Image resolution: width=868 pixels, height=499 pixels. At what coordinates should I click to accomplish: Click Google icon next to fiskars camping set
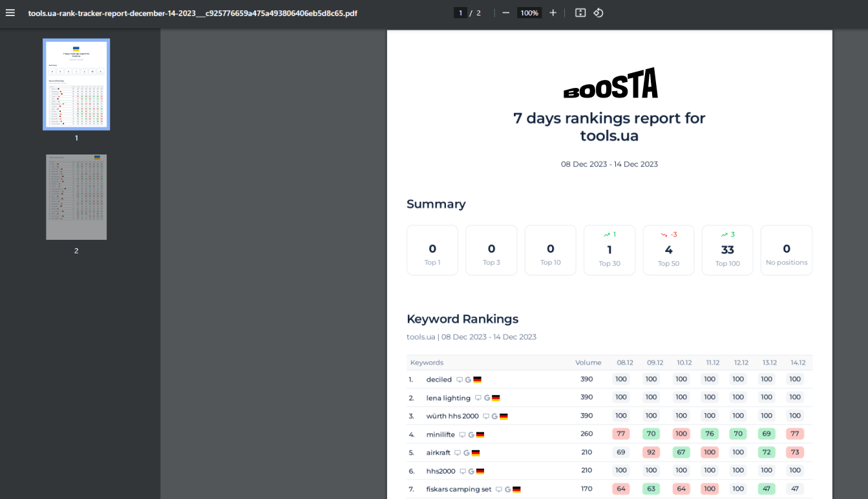(x=507, y=490)
